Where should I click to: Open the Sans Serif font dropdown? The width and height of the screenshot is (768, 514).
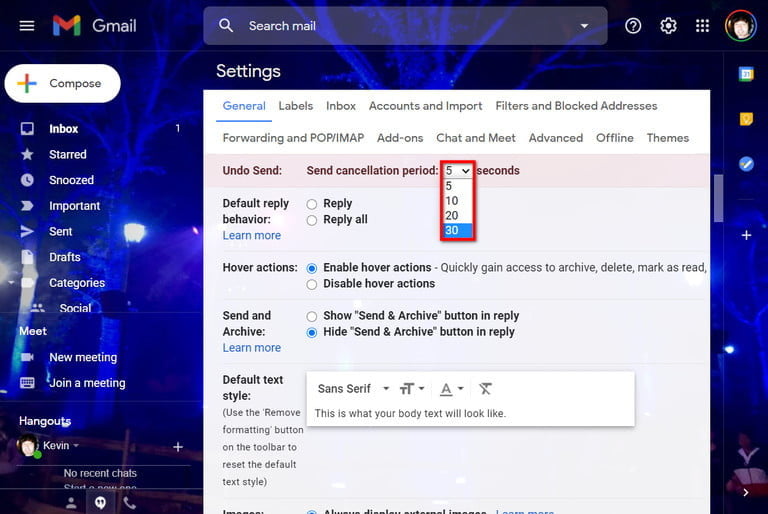[x=353, y=389]
